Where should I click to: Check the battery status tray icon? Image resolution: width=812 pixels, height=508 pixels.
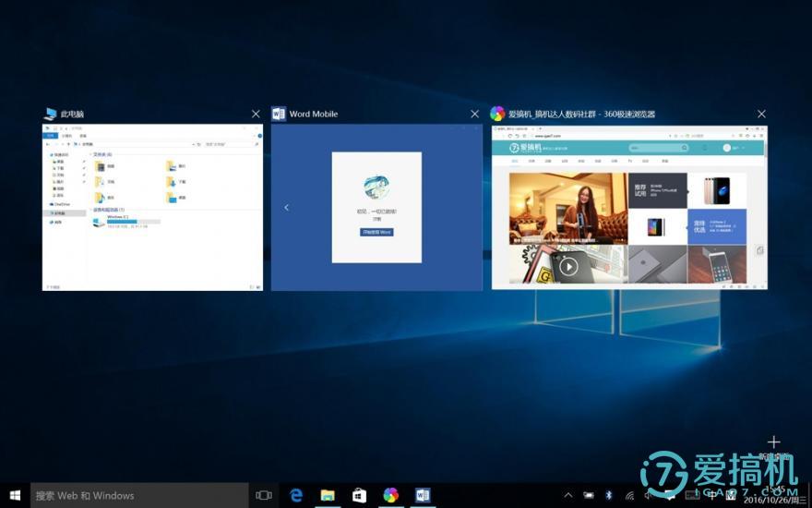coord(589,496)
